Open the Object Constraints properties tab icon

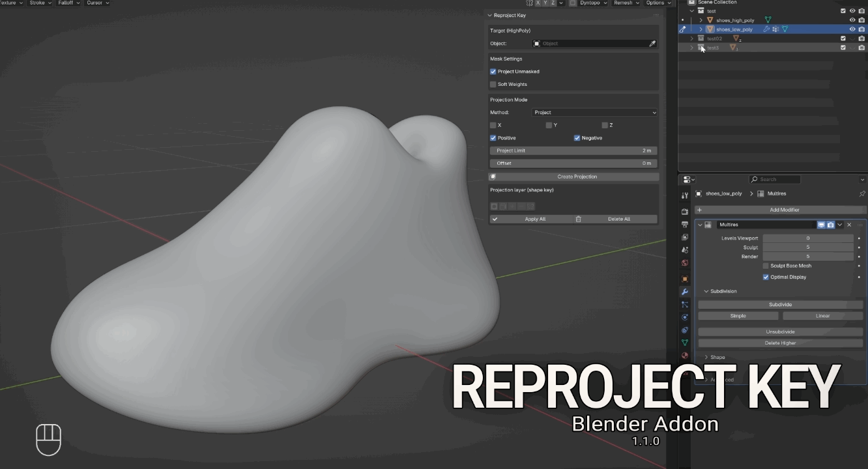[685, 330]
